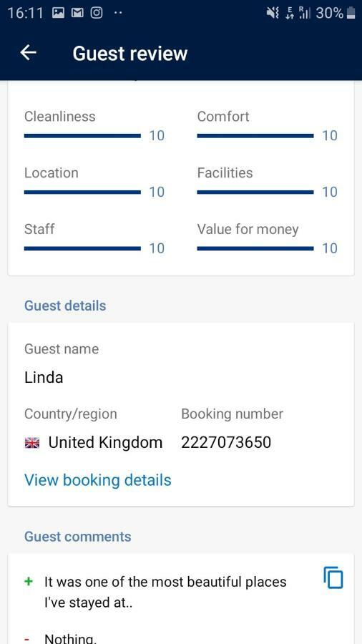Tap the back arrow icon

(29, 52)
